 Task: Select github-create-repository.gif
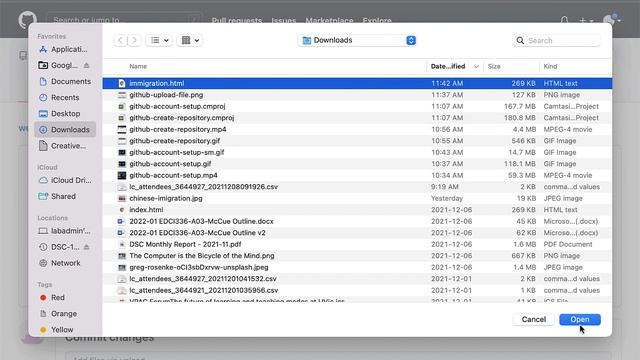click(357, 141)
